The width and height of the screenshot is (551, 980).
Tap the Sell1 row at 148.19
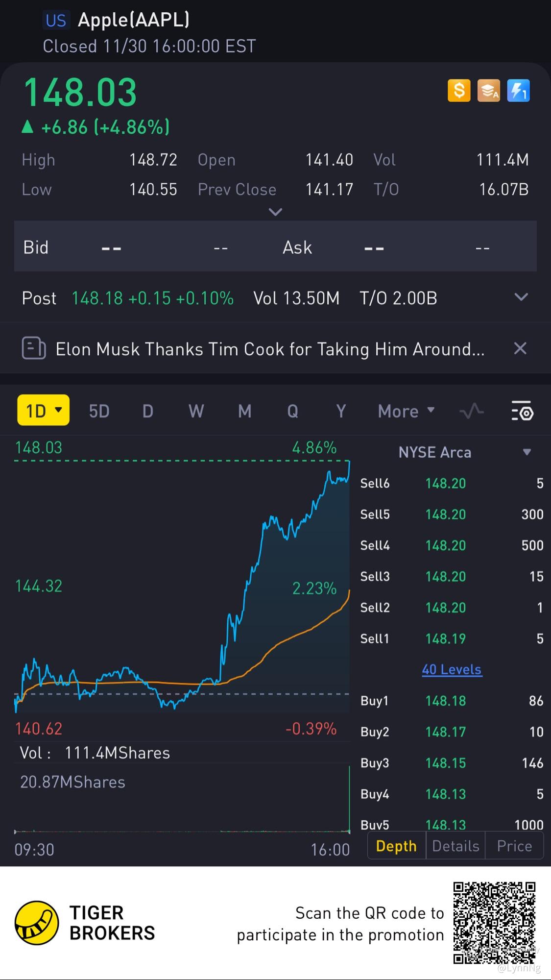(x=452, y=638)
